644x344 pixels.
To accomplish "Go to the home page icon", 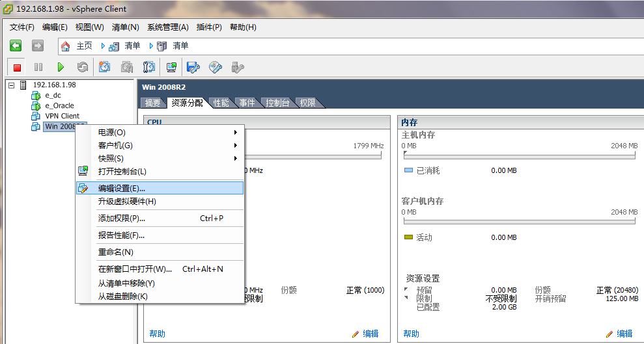I will 65,46.
